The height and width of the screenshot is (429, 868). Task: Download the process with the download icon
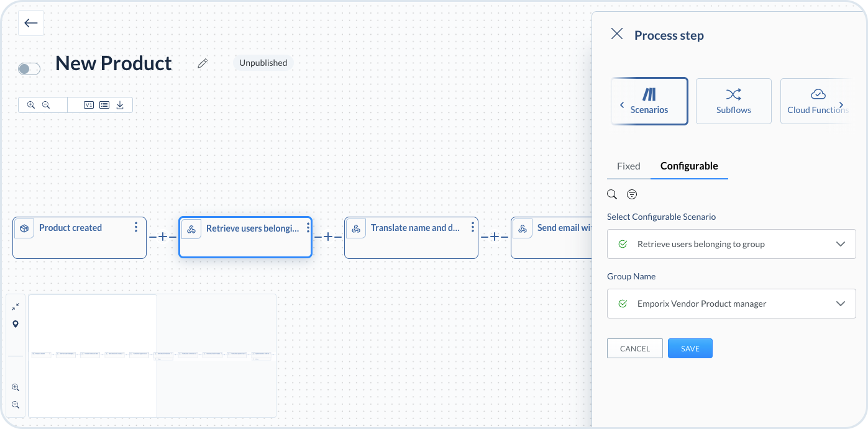[120, 105]
